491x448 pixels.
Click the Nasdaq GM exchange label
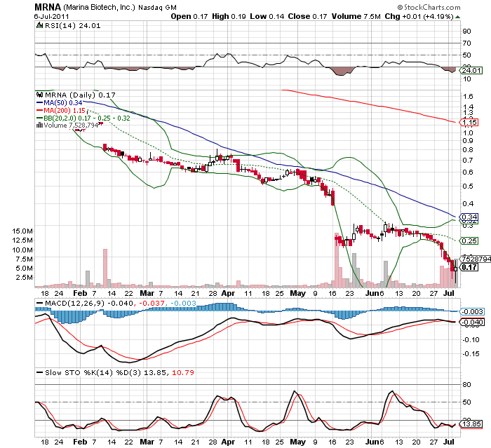coord(158,7)
